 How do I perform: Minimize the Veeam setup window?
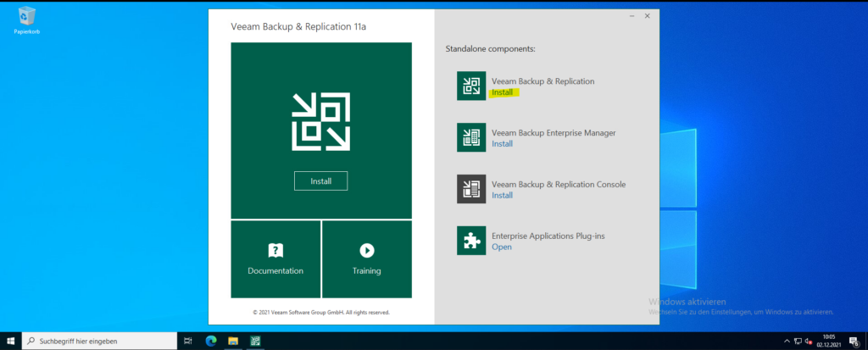click(630, 16)
